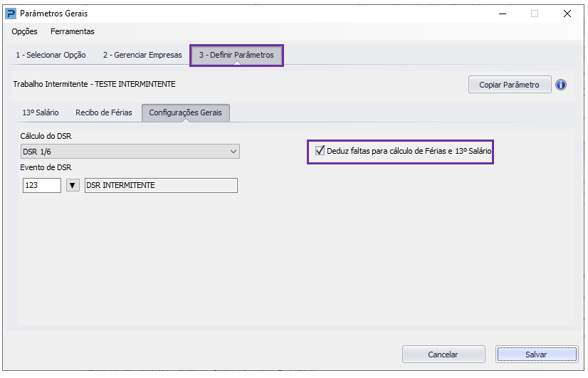Open the 13º Salário sub-tab
This screenshot has height=378, width=588.
[x=41, y=112]
